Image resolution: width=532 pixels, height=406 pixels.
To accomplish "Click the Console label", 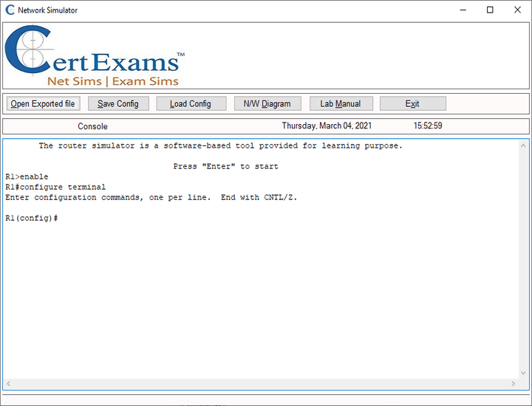I will [x=92, y=126].
